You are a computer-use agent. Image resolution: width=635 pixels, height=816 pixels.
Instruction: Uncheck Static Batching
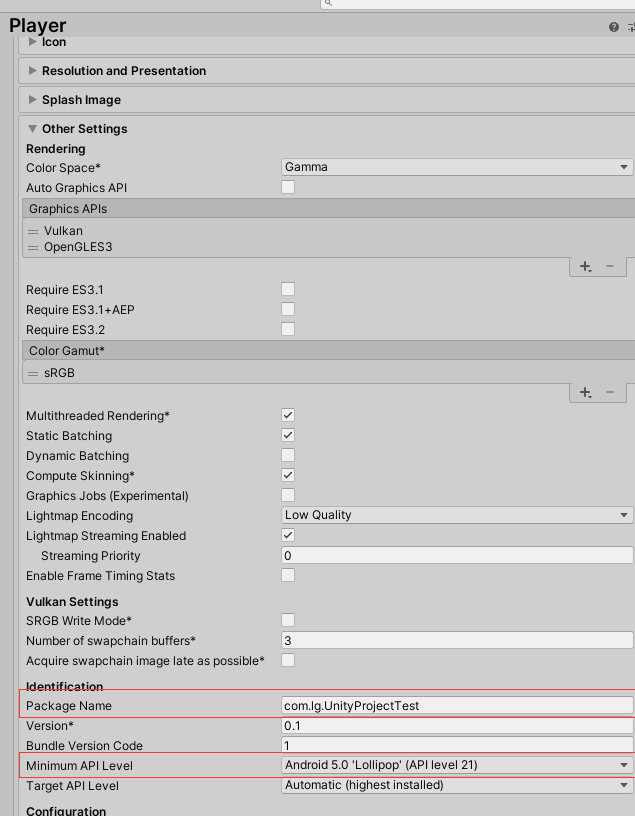[288, 435]
